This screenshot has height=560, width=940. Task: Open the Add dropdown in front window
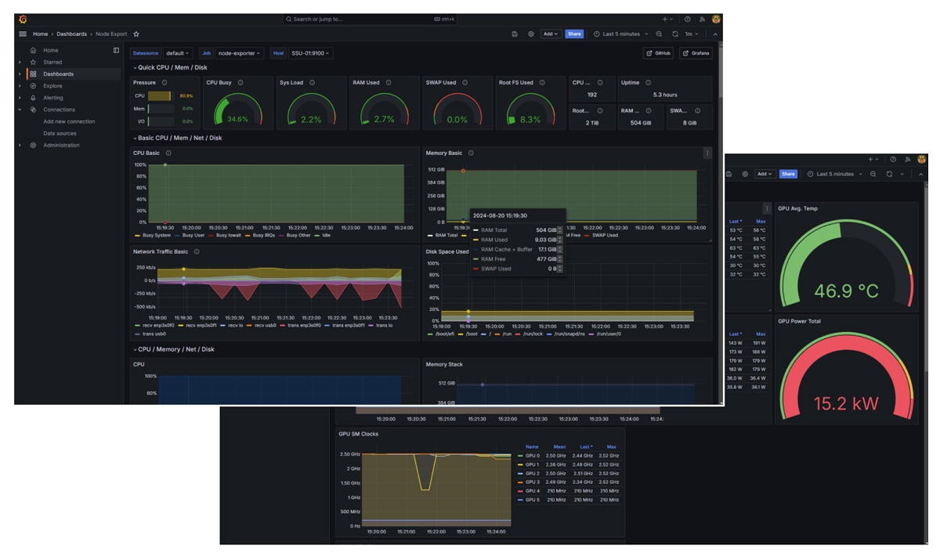pos(551,34)
